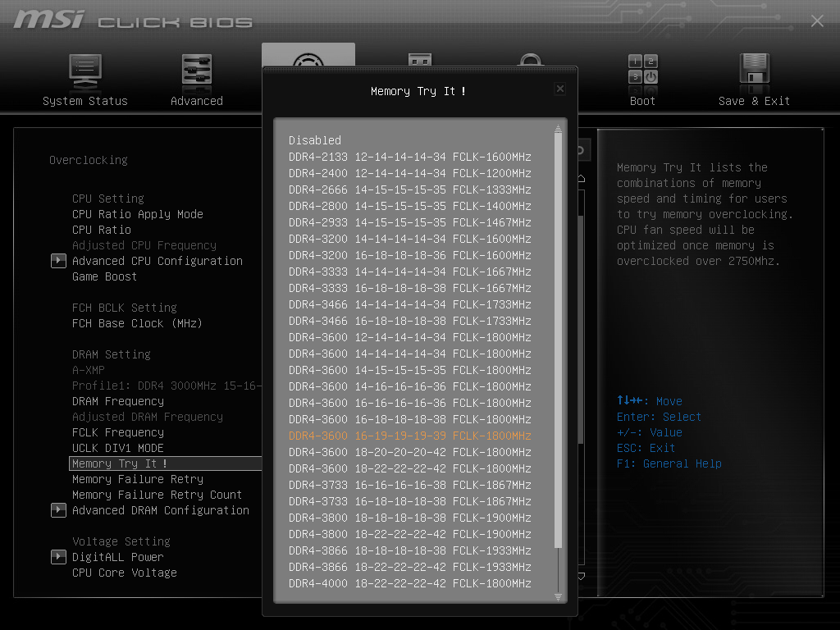Click F1: General Help hint
840x630 pixels.
[669, 463]
